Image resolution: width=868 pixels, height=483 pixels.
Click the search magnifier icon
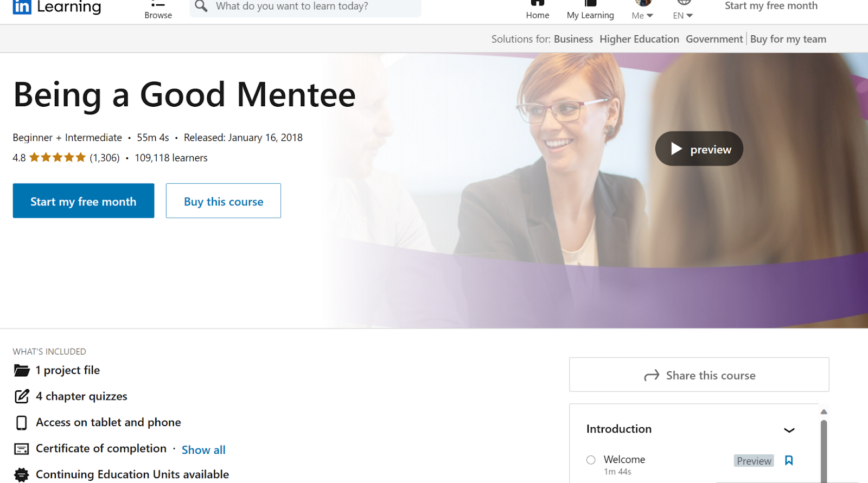pyautogui.click(x=200, y=7)
